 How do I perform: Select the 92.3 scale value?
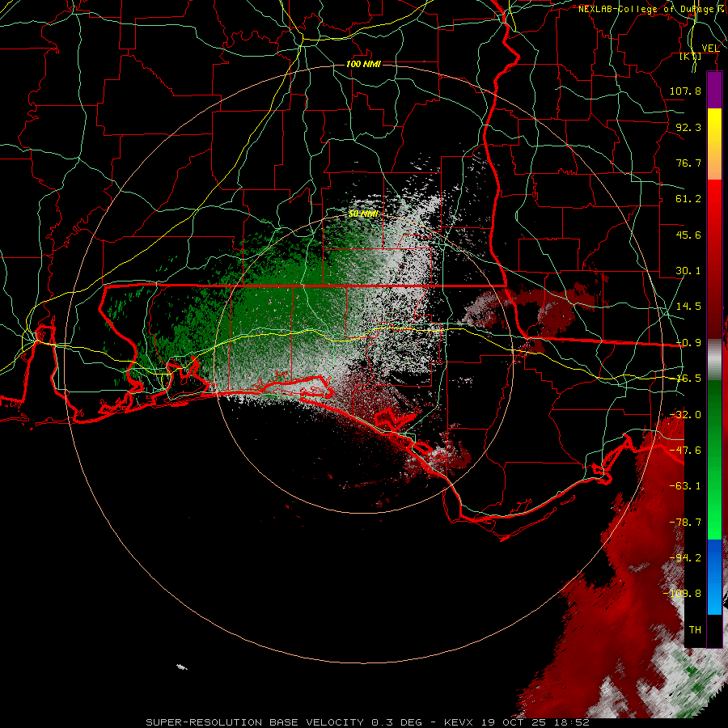688,127
